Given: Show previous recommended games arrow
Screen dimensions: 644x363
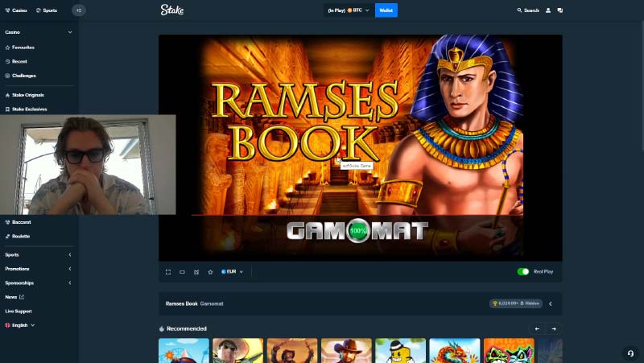Looking at the screenshot, I should click(537, 329).
